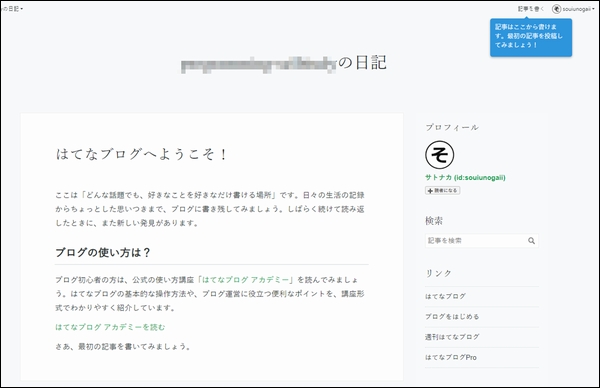Open the ブログをはじめる sidebar link
The height and width of the screenshot is (388, 600).
click(x=452, y=317)
